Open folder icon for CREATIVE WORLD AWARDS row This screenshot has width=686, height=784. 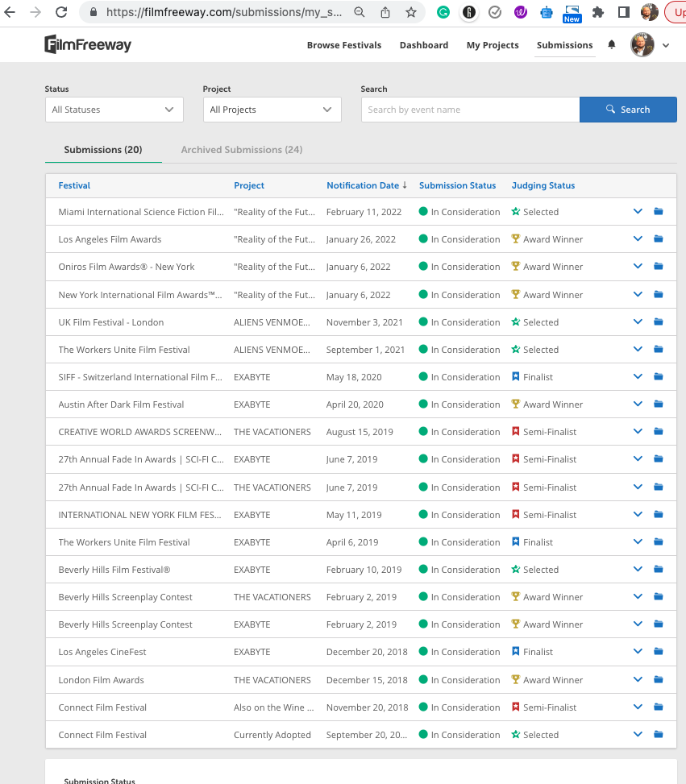click(x=659, y=432)
